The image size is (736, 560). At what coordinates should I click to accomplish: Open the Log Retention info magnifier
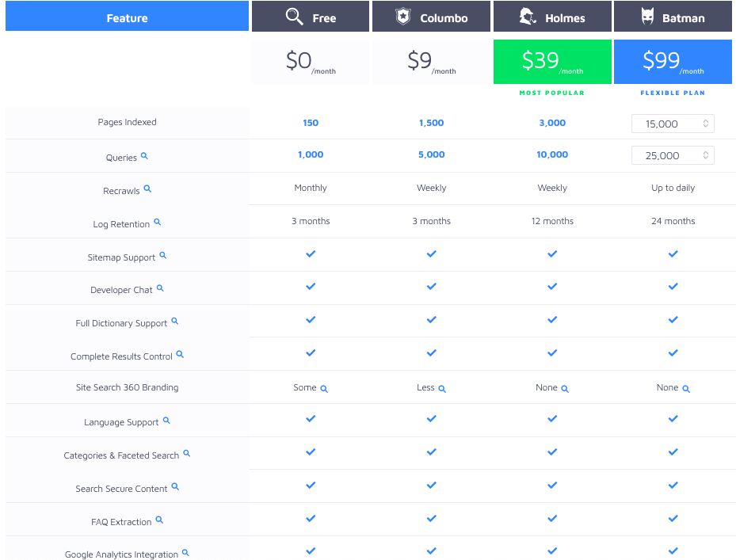(x=157, y=222)
